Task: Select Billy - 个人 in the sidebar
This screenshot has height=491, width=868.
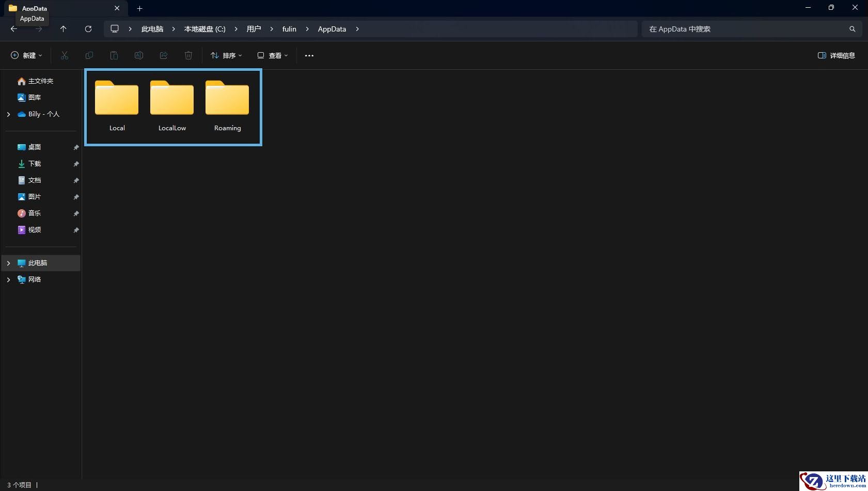Action: click(x=44, y=114)
